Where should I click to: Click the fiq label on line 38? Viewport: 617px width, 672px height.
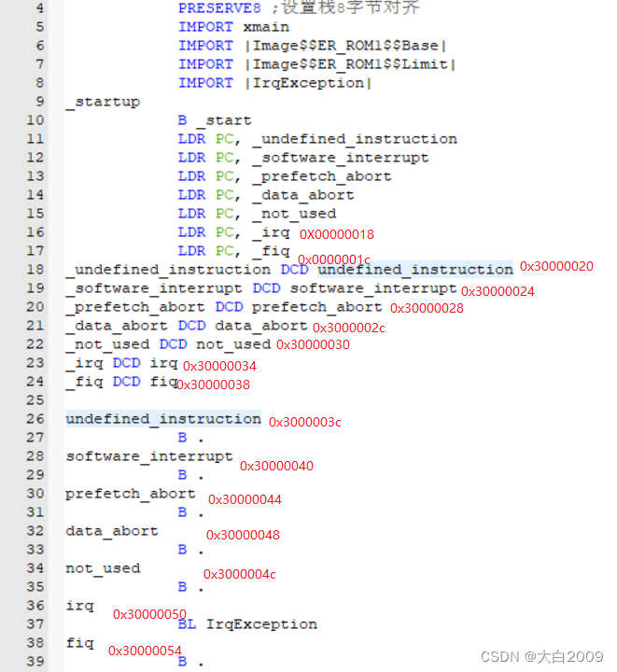point(79,643)
